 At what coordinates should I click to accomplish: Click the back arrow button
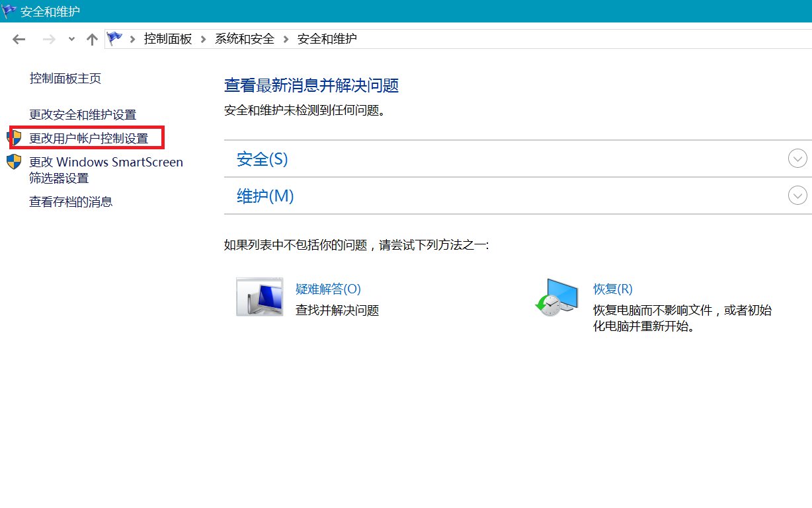pos(19,39)
